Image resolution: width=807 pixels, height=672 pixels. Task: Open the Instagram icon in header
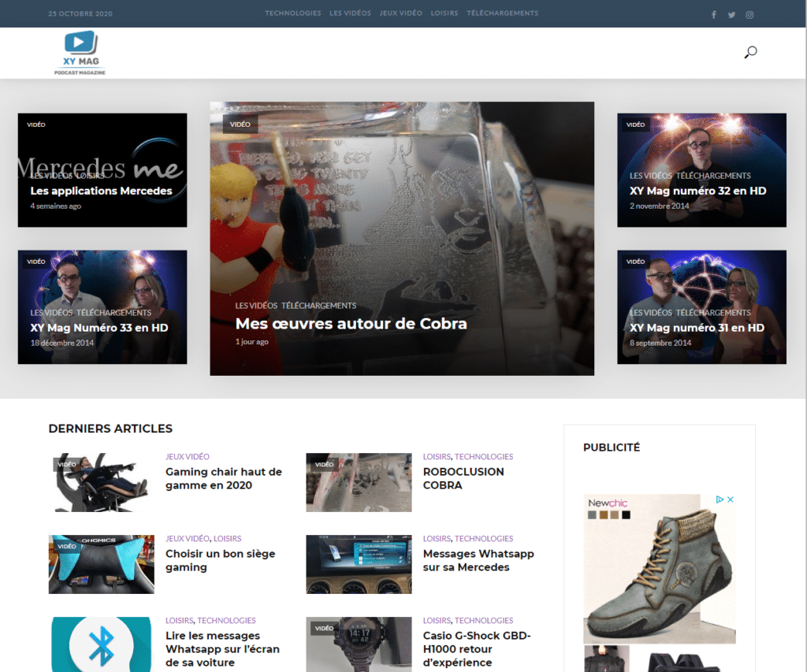(749, 15)
